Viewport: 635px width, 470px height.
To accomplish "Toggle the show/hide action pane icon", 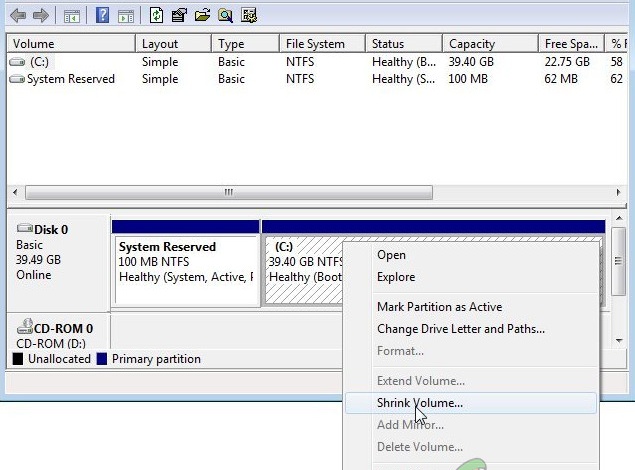I will 126,15.
